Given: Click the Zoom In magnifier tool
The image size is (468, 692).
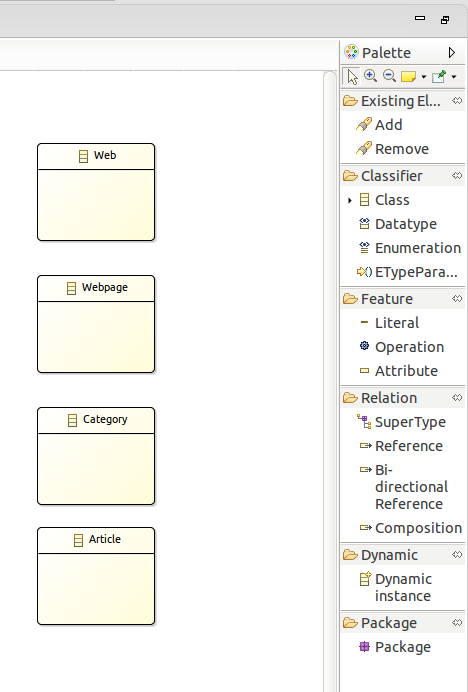Looking at the screenshot, I should coord(370,76).
